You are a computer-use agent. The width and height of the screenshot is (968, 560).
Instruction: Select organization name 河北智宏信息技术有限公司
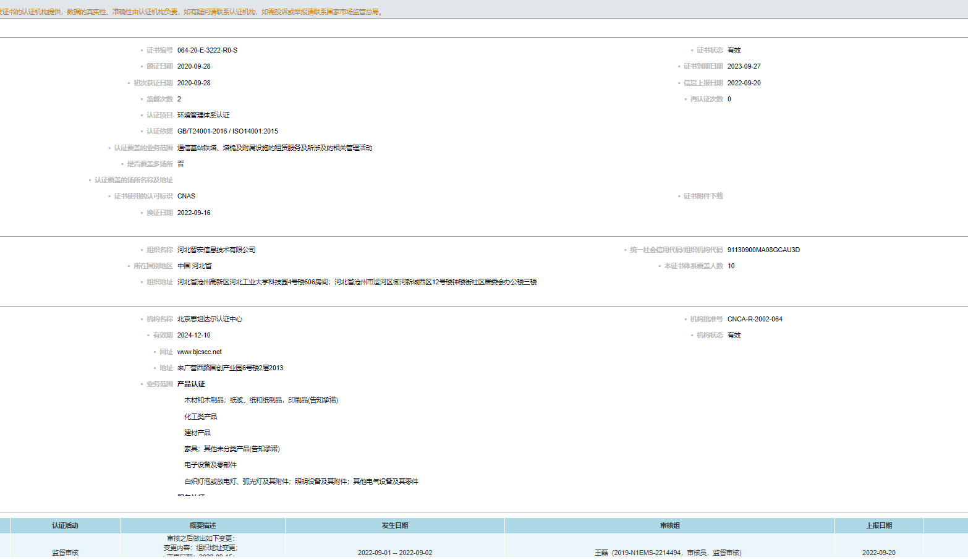tap(216, 250)
